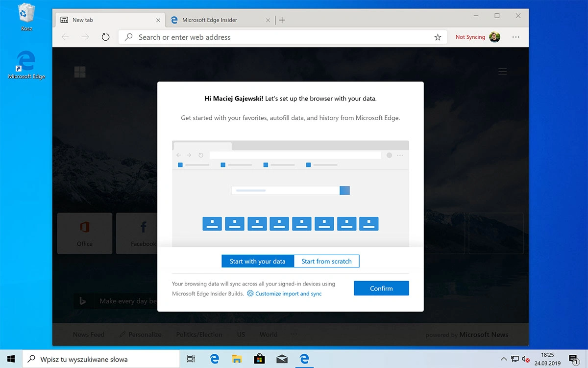Open the US news category
Image resolution: width=588 pixels, height=368 pixels.
click(241, 335)
